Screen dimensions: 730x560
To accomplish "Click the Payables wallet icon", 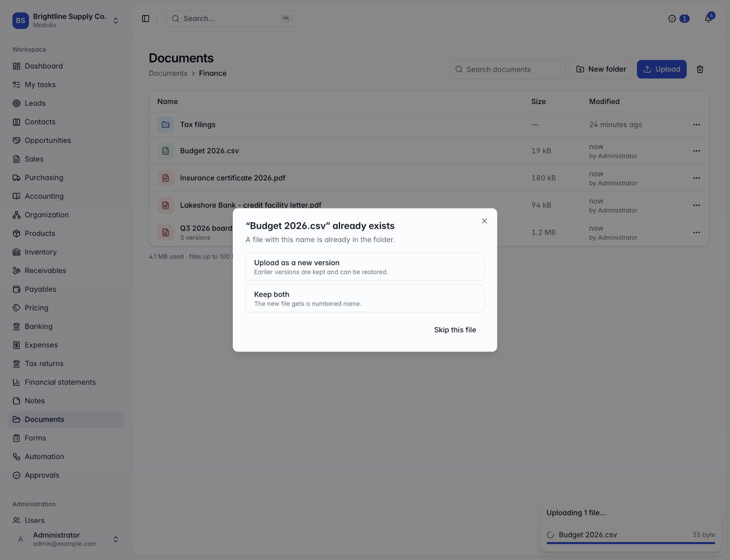I will pyautogui.click(x=16, y=289).
